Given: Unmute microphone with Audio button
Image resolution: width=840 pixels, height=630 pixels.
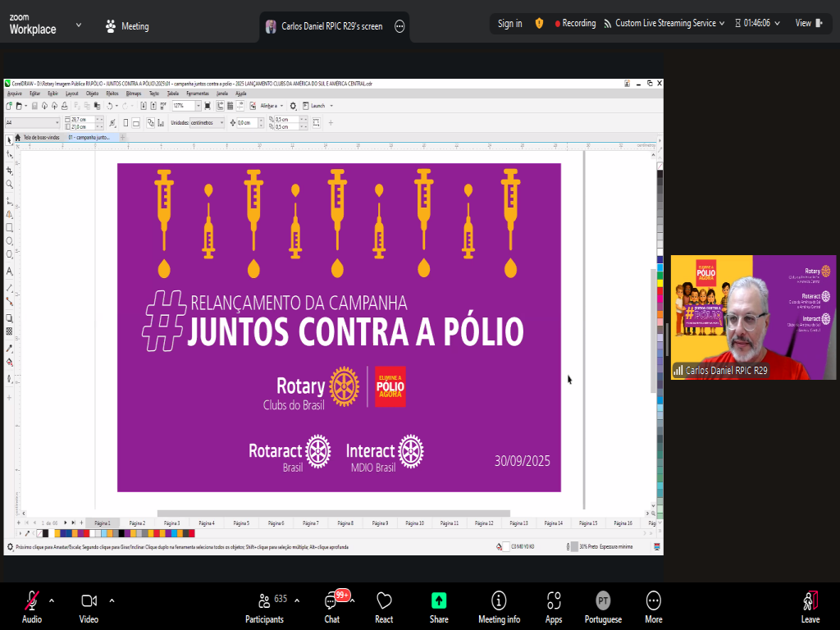Looking at the screenshot, I should [32, 605].
